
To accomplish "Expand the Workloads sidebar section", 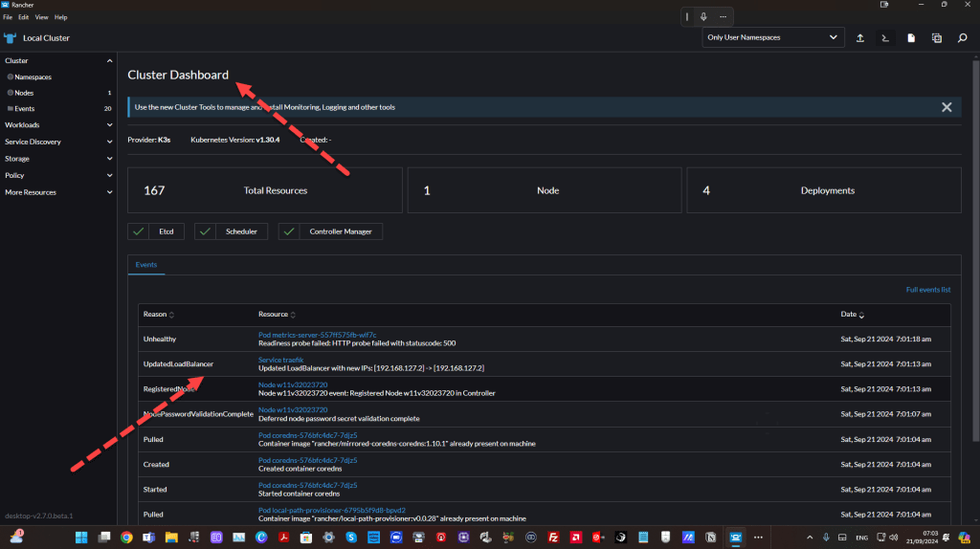I will point(109,125).
